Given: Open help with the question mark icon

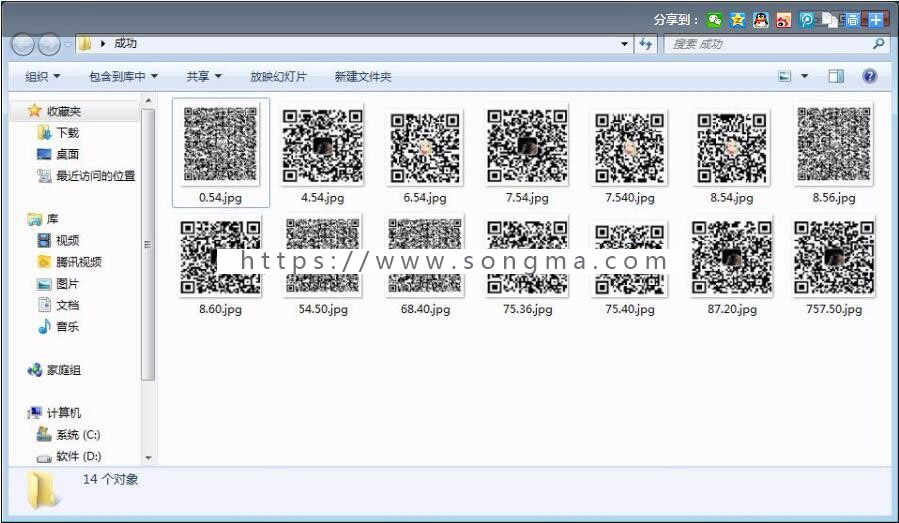Looking at the screenshot, I should pyautogui.click(x=870, y=76).
